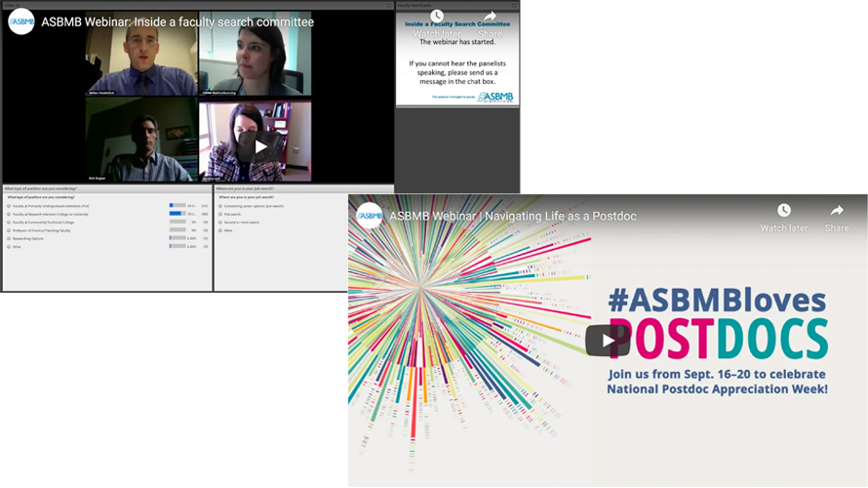Play the faculty search committee webinar video
The height and width of the screenshot is (488, 868).
260,146
